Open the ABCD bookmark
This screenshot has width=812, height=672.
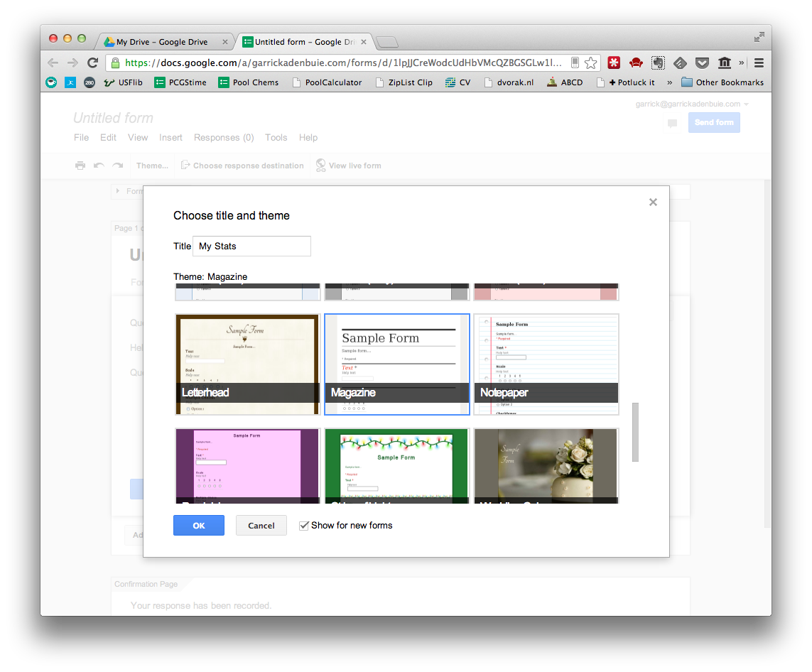[x=565, y=82]
